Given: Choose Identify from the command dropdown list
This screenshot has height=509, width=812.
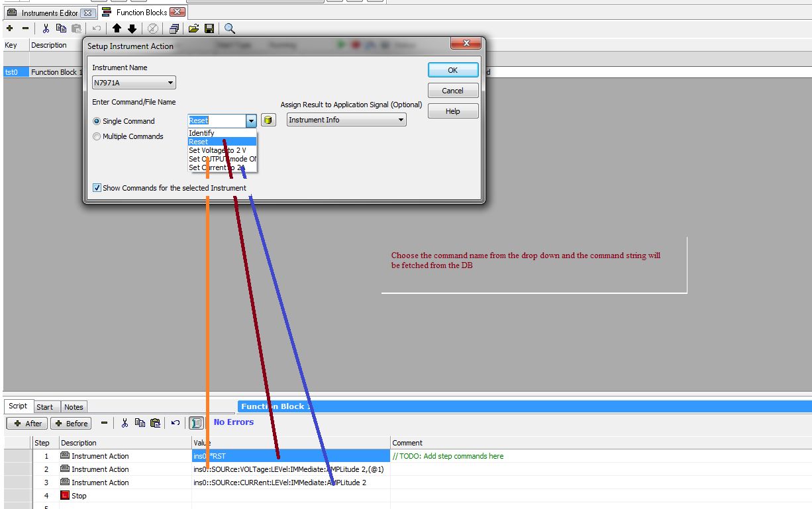Looking at the screenshot, I should click(x=201, y=133).
